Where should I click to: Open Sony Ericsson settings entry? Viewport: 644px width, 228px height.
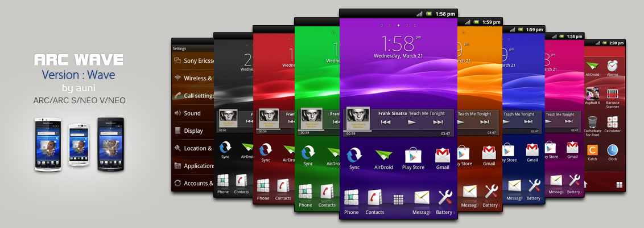tap(193, 60)
